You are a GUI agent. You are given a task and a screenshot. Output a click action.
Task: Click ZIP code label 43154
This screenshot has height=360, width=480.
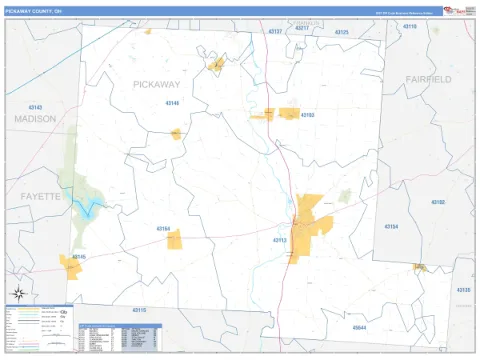coord(391,227)
